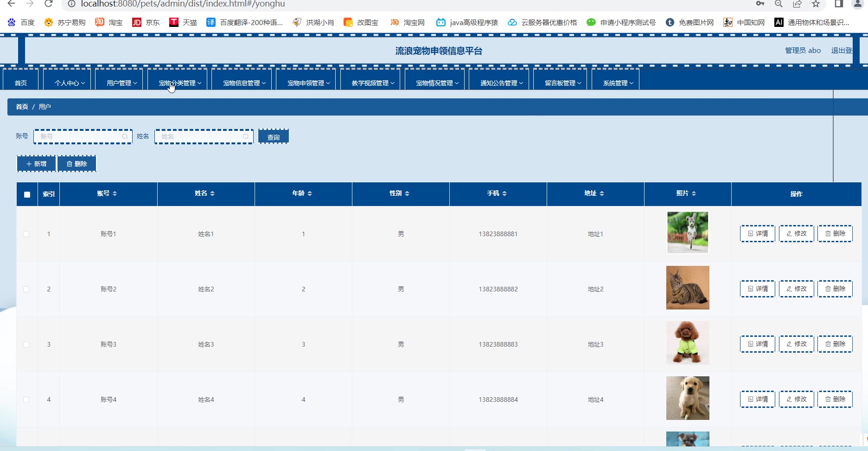Screen dimensions: 868x451
Task: Open the 百度翻译 bookmark
Action: [x=244, y=22]
